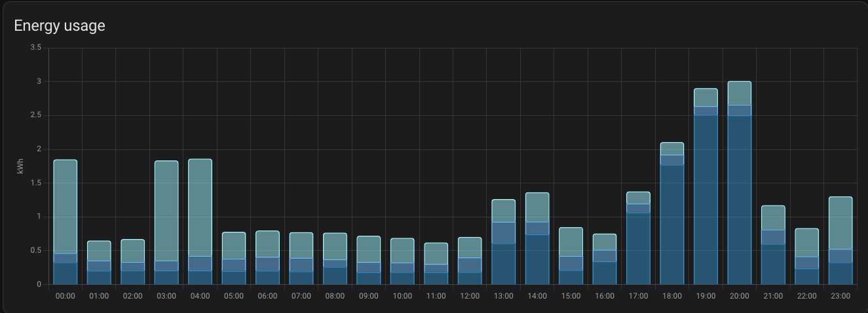
Task: Select the teal top segment at 00:00
Action: pos(66,206)
